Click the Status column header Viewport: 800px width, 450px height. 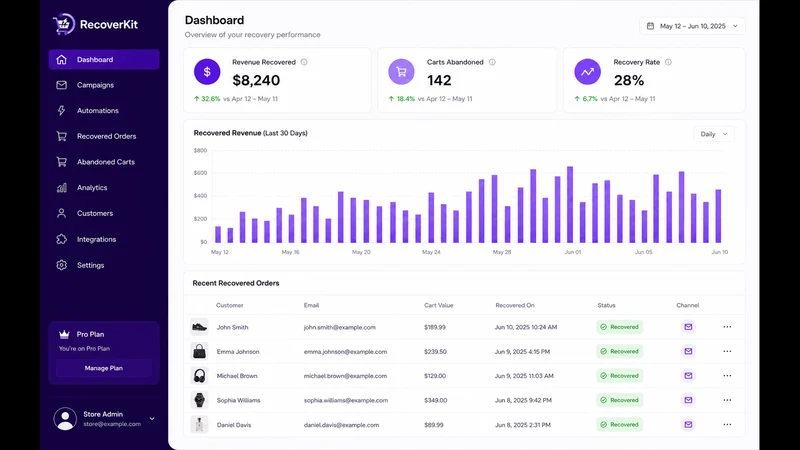[607, 305]
